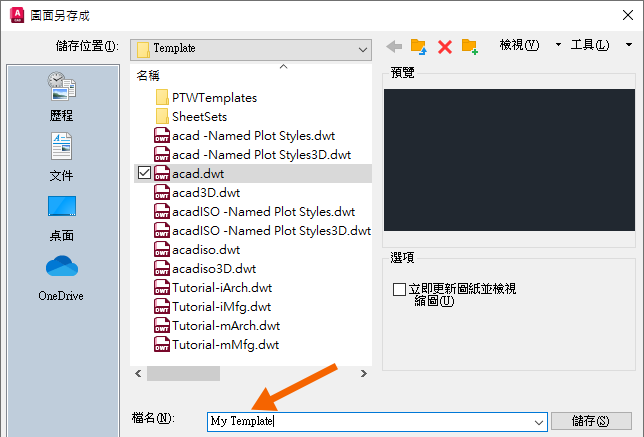
Task: Click the 儲存 save button
Action: 591,421
